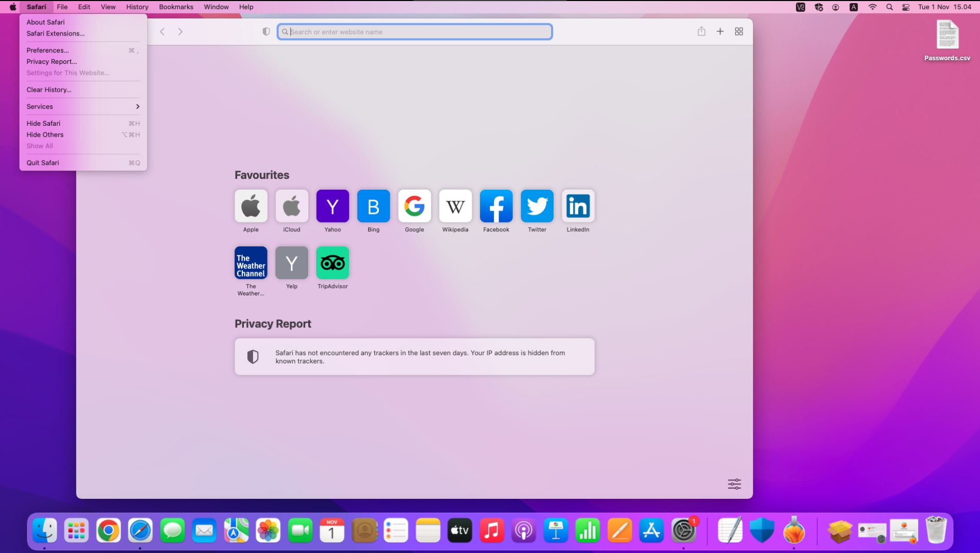Select Hide Safari menu item
The height and width of the screenshot is (553, 980).
(x=83, y=124)
